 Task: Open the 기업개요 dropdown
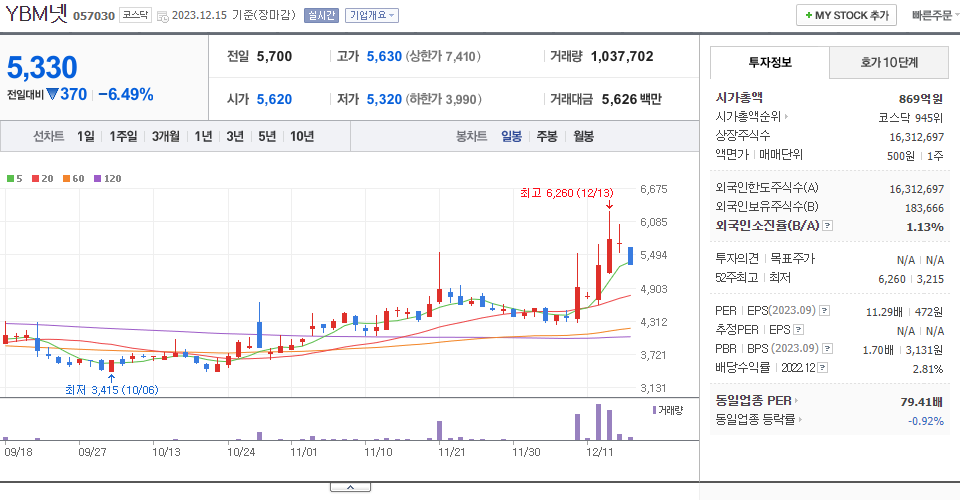[372, 15]
